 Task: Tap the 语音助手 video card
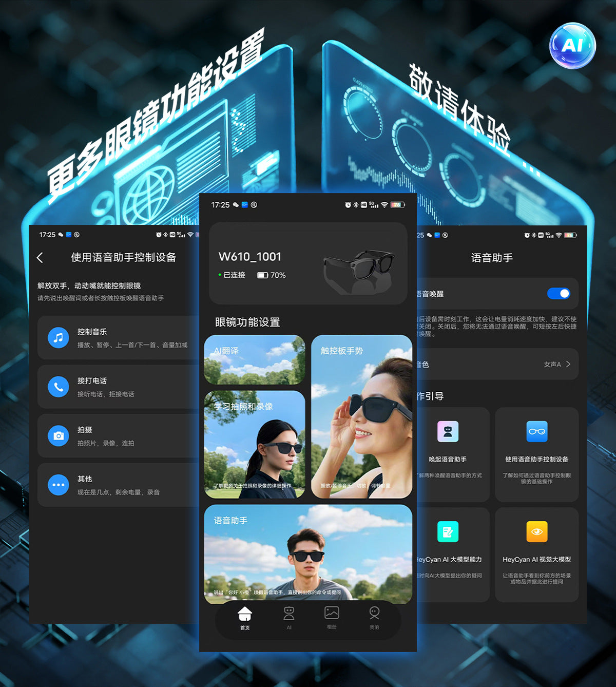coord(307,555)
